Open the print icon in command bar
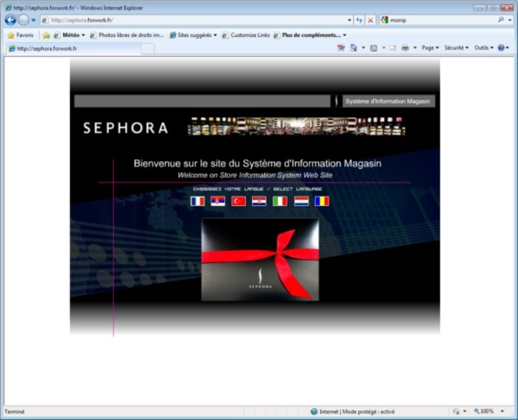Viewport: 518px width, 420px height. click(405, 48)
